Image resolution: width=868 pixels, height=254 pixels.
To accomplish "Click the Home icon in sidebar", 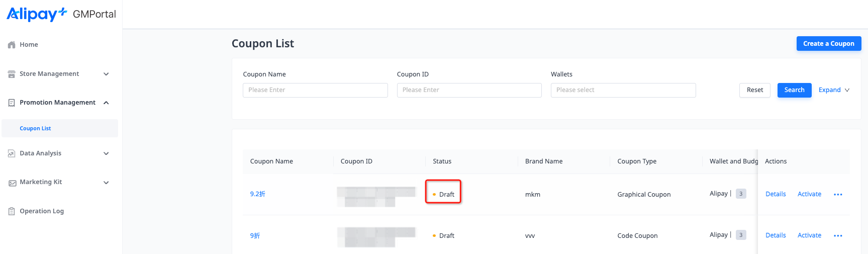I will (12, 45).
